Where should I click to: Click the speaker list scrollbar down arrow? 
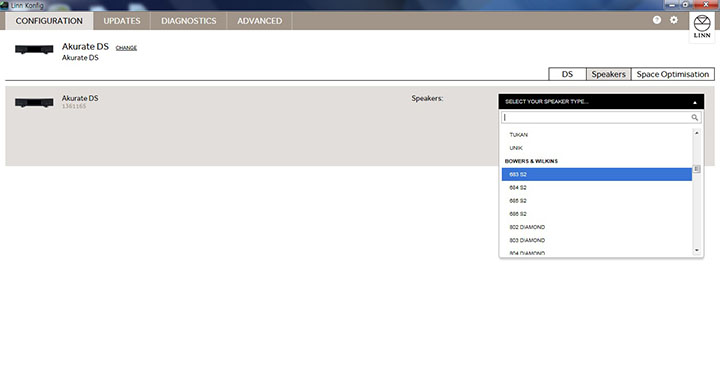tap(697, 250)
